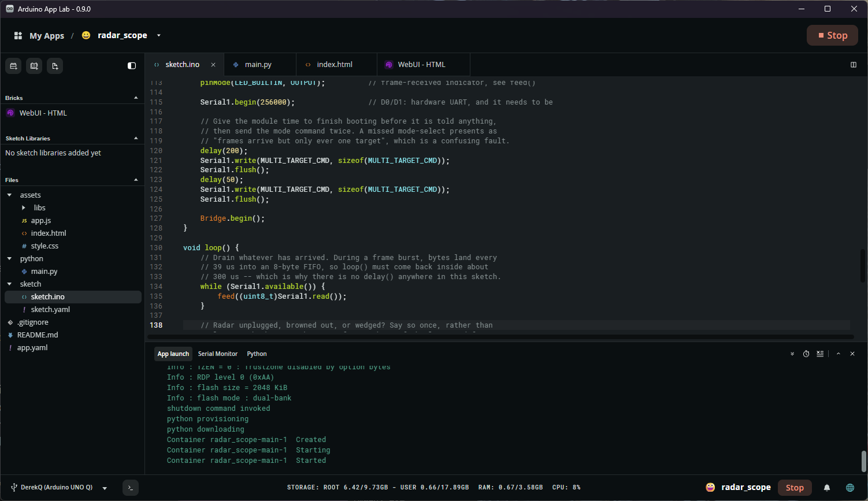Viewport: 868px width, 501px height.
Task: Toggle timestamps stopwatch icon in console
Action: tap(806, 354)
